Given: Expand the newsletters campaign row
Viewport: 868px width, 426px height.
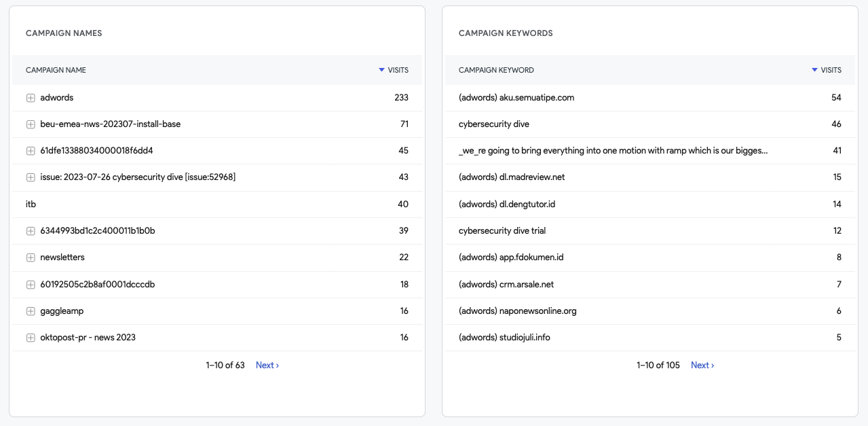Looking at the screenshot, I should (31, 258).
